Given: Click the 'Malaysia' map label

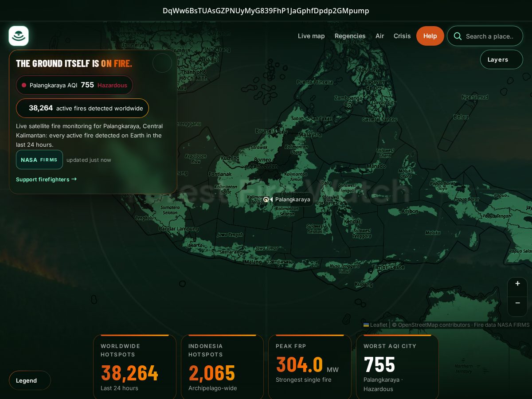Looking at the screenshot, I should [x=310, y=134].
